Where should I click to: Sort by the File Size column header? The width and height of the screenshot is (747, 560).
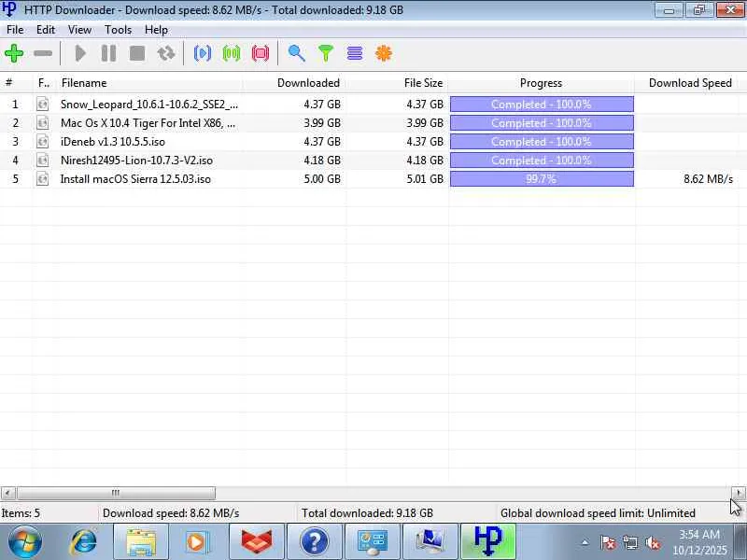(x=398, y=83)
